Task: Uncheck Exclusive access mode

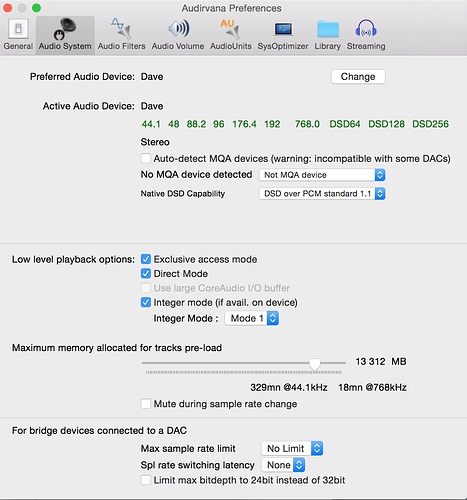Action: [146, 259]
